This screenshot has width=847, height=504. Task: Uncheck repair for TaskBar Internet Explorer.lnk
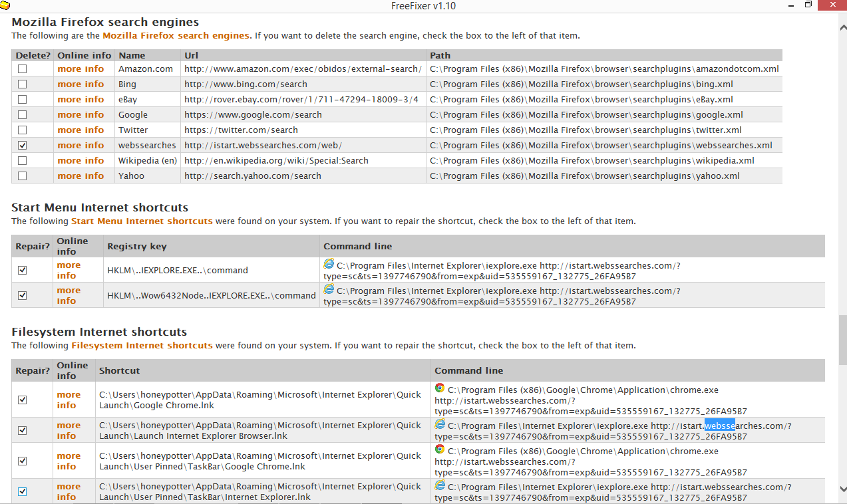23,492
